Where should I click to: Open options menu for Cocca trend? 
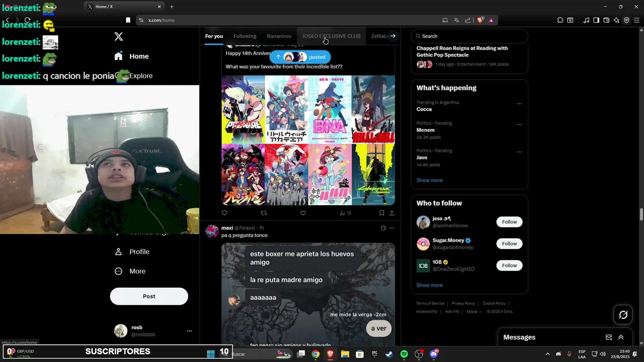point(519,104)
